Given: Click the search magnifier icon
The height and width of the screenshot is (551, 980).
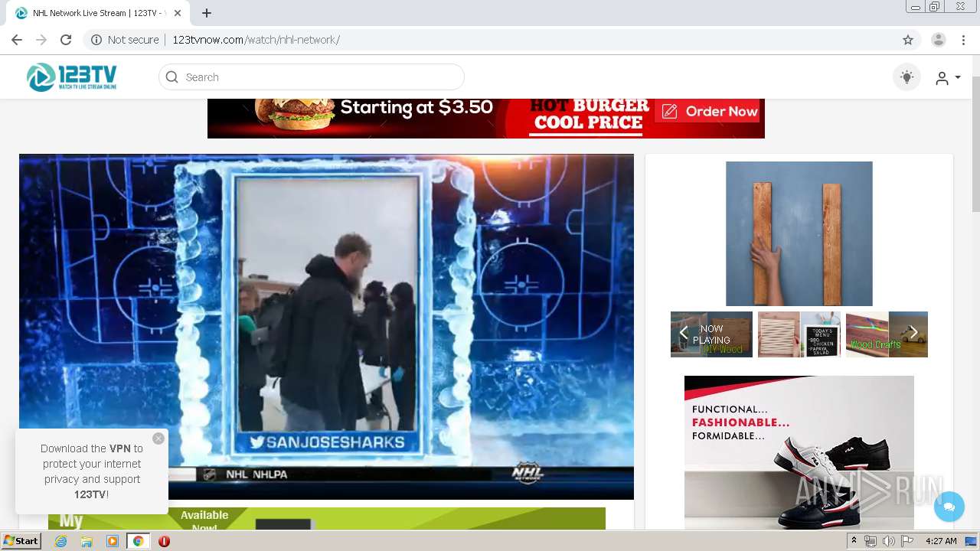Looking at the screenshot, I should (x=172, y=77).
